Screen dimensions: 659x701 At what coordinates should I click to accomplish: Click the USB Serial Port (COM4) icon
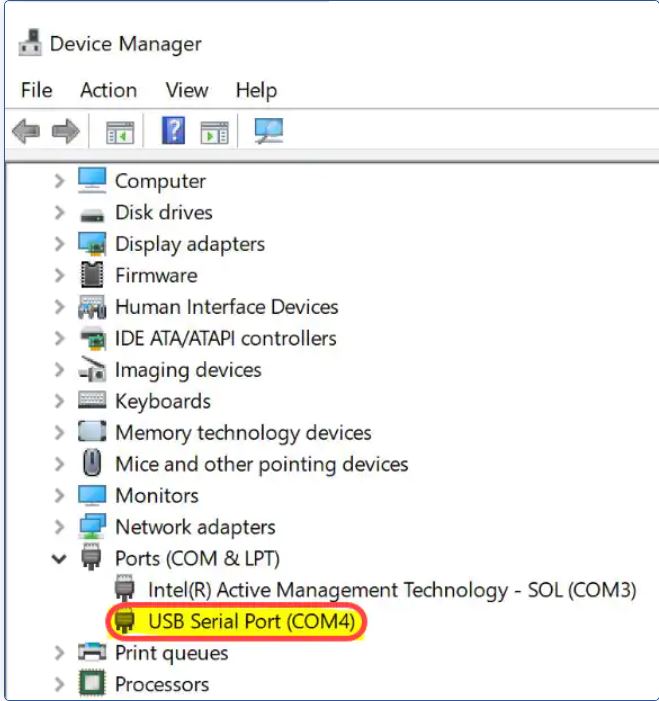pos(125,620)
